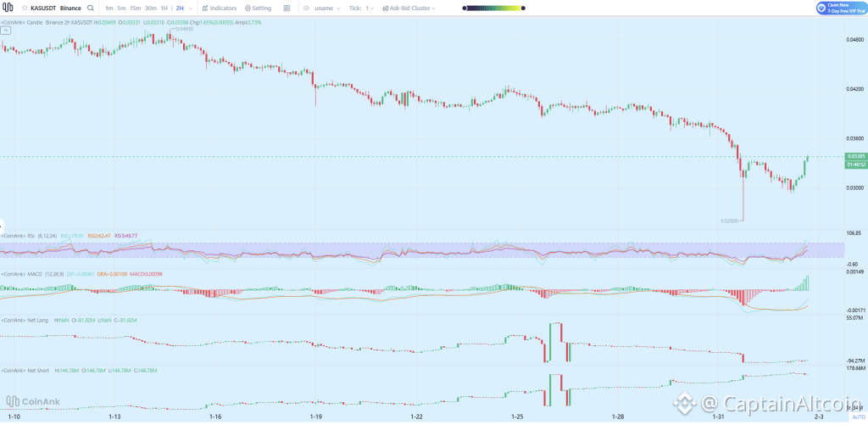Click the grid layout icon
Image resolution: width=868 pixels, height=425 pixels.
point(287,8)
